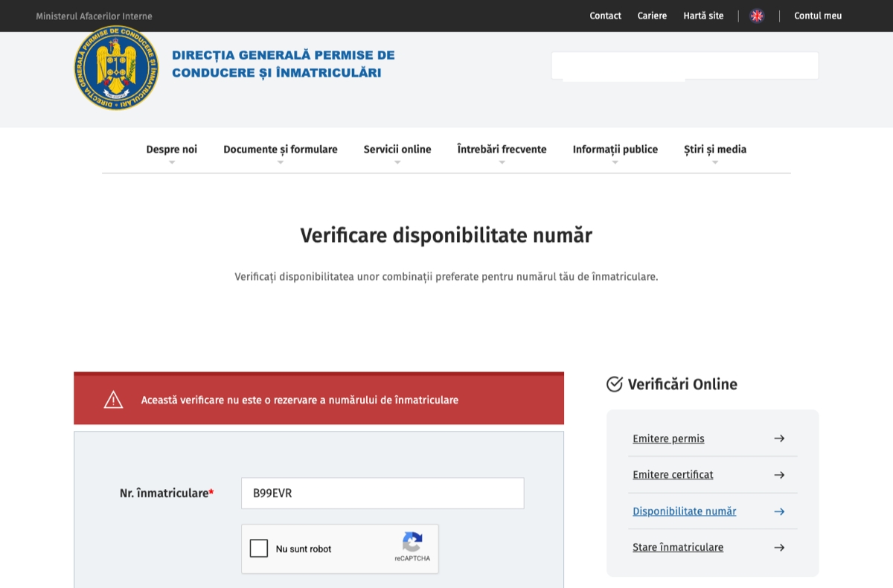The width and height of the screenshot is (893, 588).
Task: Click the arrow next to Stare înmatriculare
Action: point(778,547)
